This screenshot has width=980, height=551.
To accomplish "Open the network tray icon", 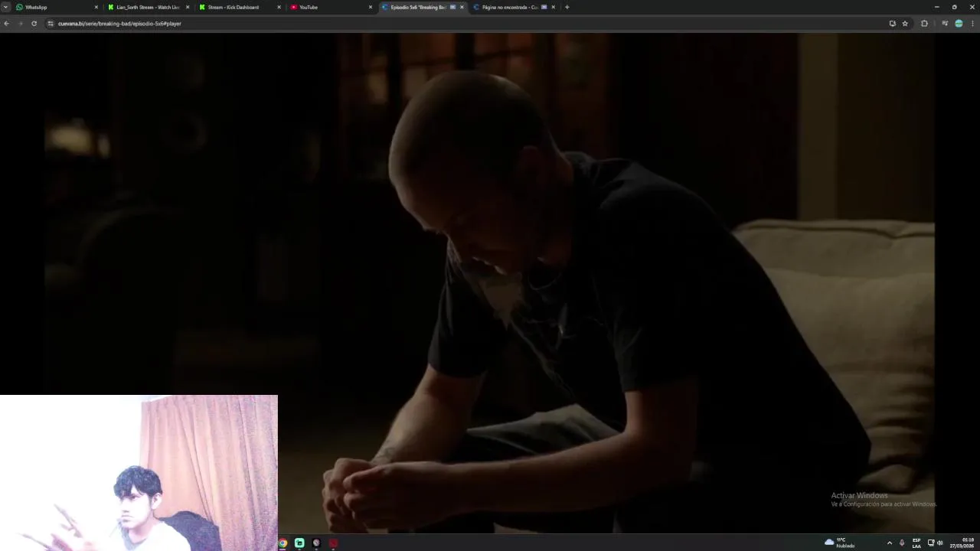I will (931, 543).
